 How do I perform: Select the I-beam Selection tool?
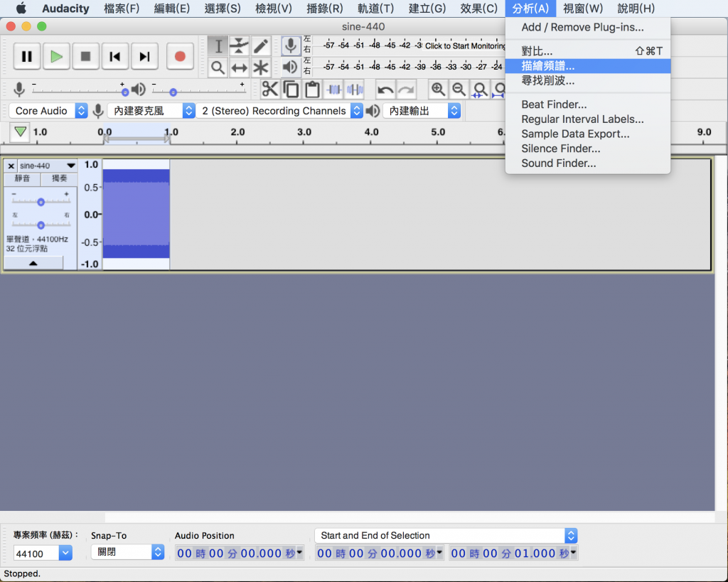(218, 46)
